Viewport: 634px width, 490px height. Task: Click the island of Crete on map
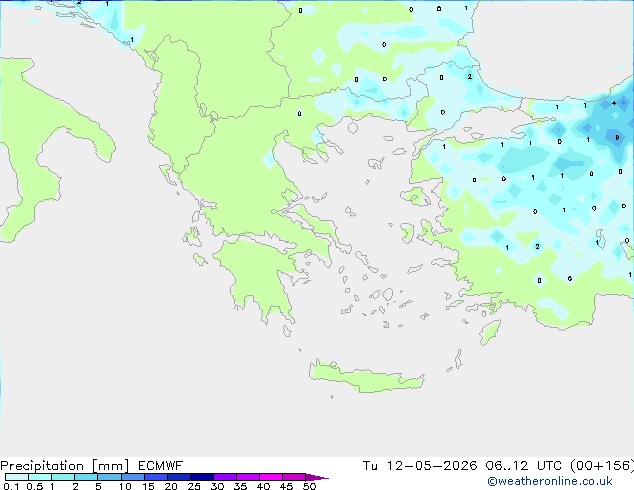(366, 377)
